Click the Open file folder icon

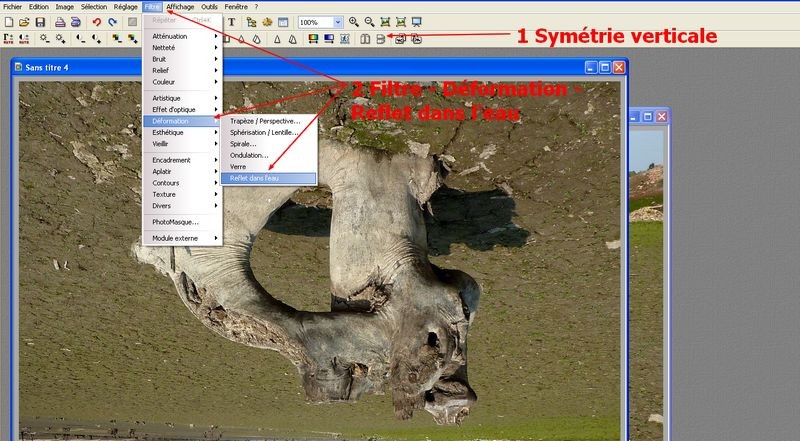click(23, 22)
